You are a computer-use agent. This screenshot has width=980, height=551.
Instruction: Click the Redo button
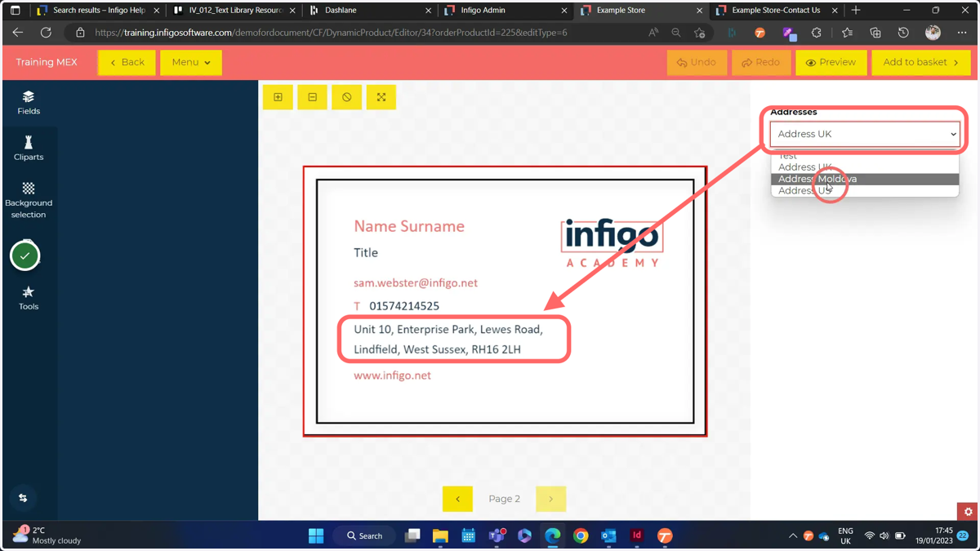pyautogui.click(x=761, y=62)
